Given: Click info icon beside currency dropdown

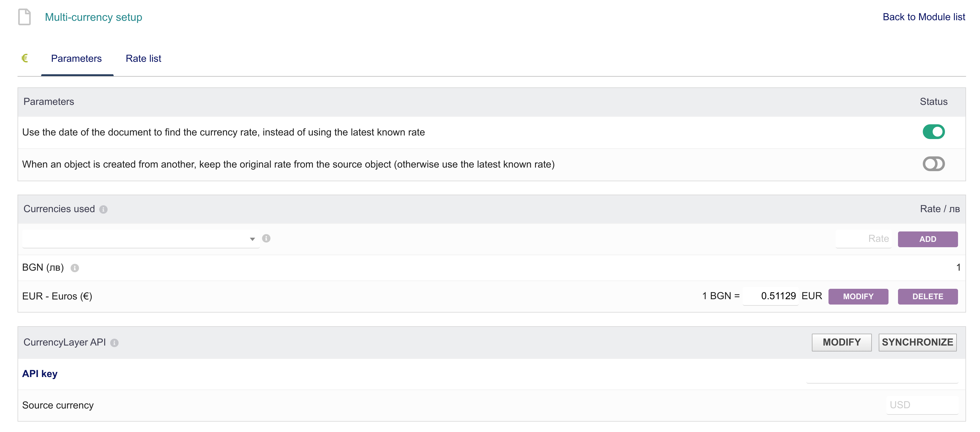Looking at the screenshot, I should (x=266, y=238).
